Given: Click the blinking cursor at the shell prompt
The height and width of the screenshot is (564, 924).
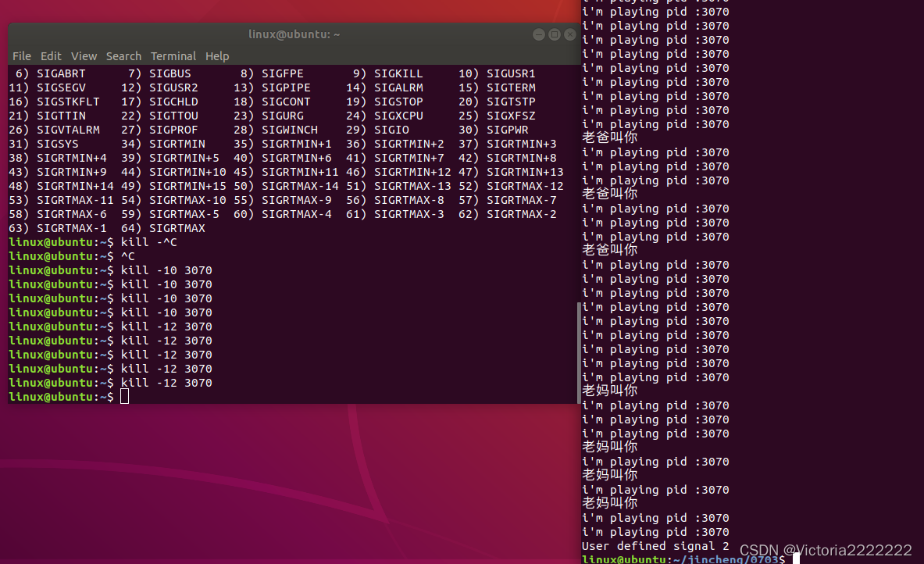Looking at the screenshot, I should pos(125,397).
